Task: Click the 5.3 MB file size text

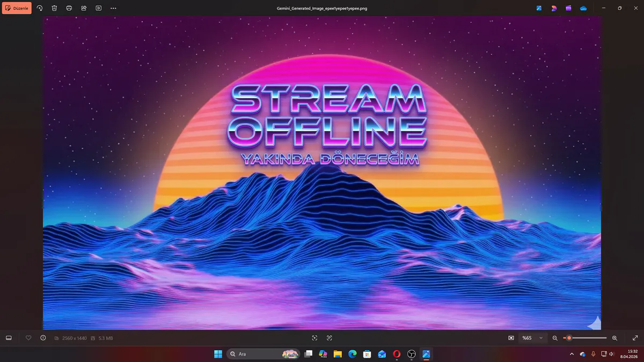Action: (x=106, y=338)
